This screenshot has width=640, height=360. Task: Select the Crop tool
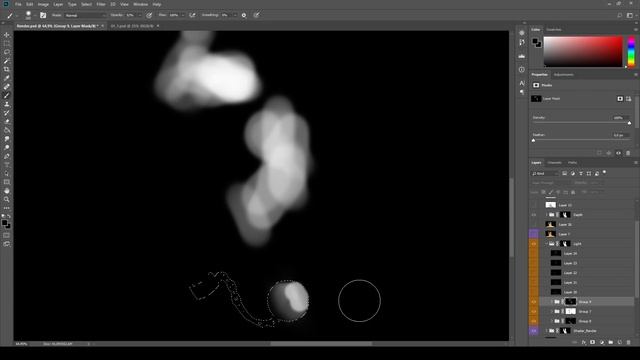[7, 69]
